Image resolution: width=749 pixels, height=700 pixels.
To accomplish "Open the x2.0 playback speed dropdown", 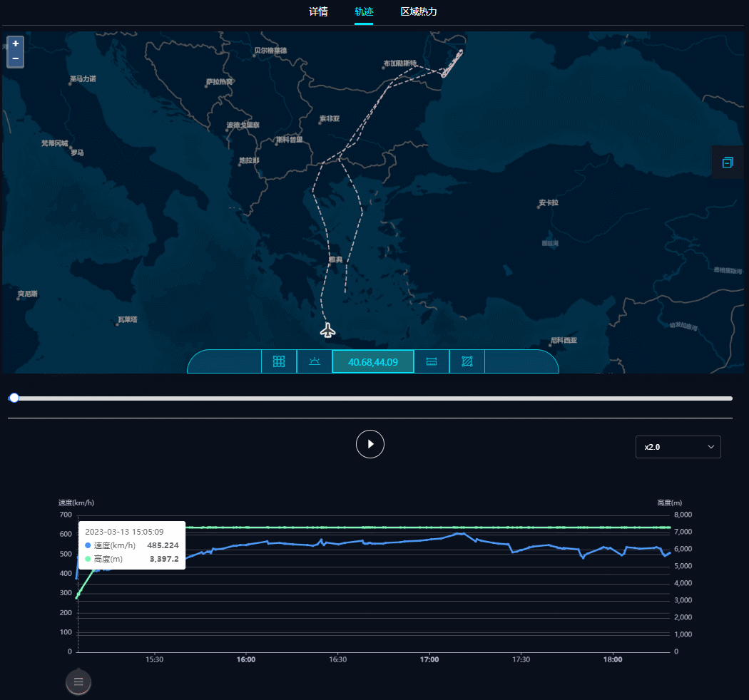I will pos(678,447).
